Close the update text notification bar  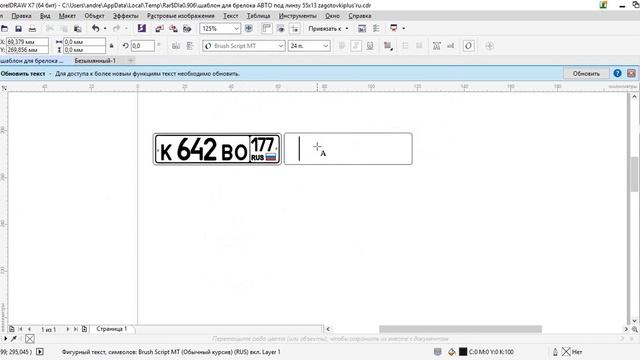pos(631,73)
